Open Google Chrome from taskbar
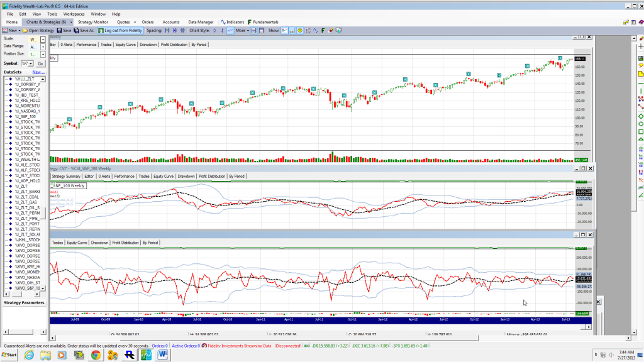Screen dimensions: 644x362 96,355
